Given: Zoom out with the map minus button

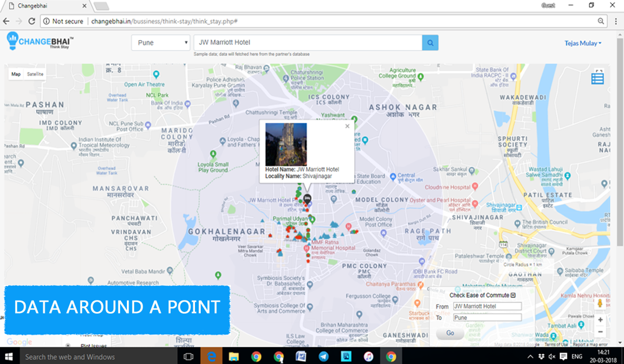Looking at the screenshot, I should click(600, 332).
